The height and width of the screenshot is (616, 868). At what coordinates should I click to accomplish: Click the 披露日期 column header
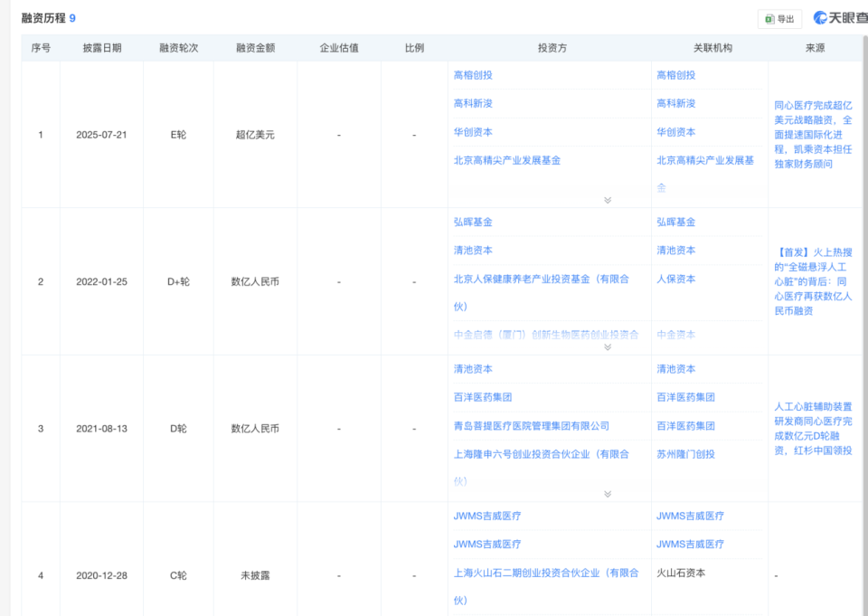tap(102, 48)
